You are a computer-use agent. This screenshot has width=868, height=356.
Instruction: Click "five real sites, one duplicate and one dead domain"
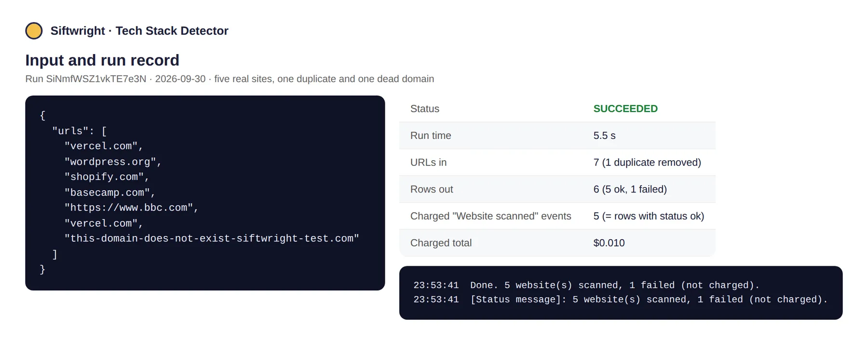(324, 79)
